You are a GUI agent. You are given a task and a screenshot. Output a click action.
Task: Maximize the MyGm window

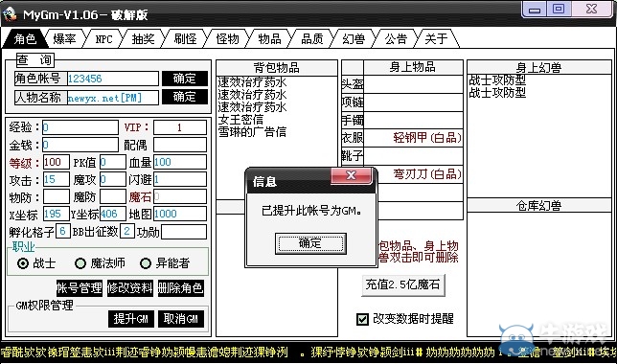pos(559,9)
